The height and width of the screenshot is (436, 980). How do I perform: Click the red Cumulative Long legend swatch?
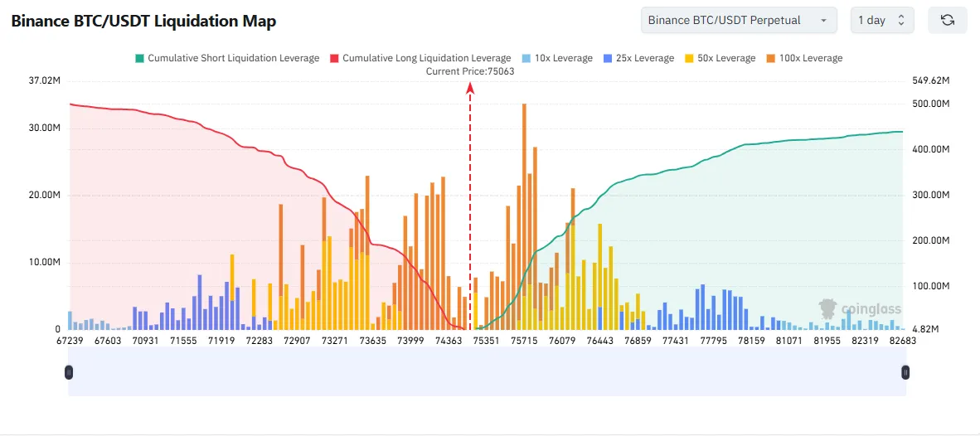[335, 58]
